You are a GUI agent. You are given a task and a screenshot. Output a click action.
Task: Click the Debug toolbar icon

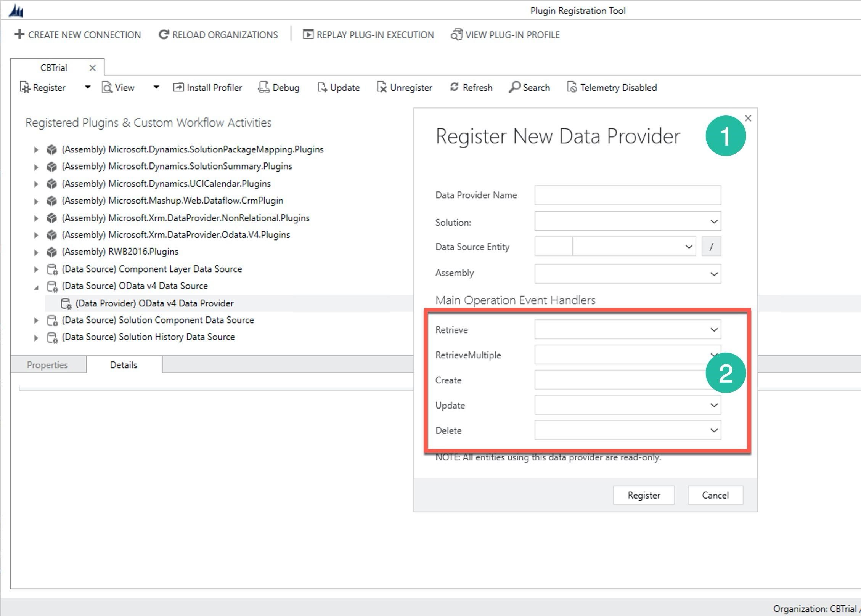(x=263, y=87)
